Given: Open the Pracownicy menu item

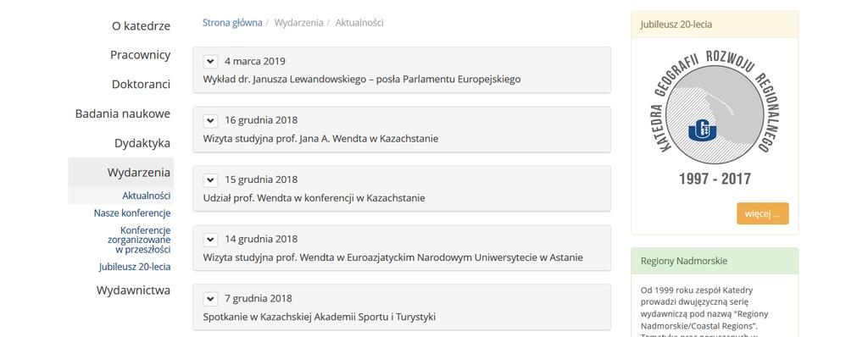Looking at the screenshot, I should coord(140,55).
